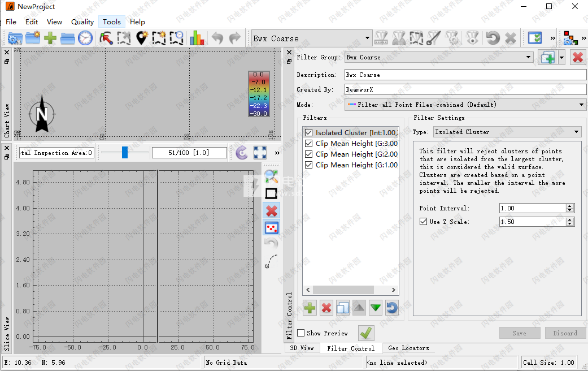Add a new filter with green plus button

point(310,308)
